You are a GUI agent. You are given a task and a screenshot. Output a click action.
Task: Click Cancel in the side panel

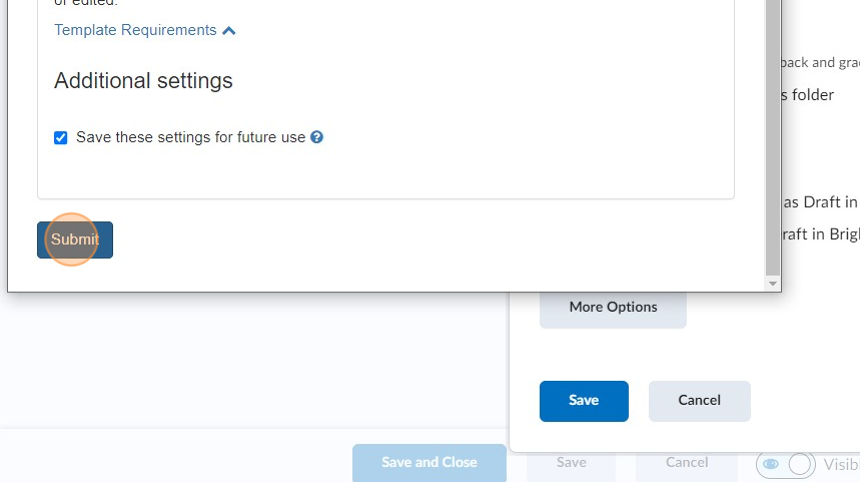(x=699, y=400)
